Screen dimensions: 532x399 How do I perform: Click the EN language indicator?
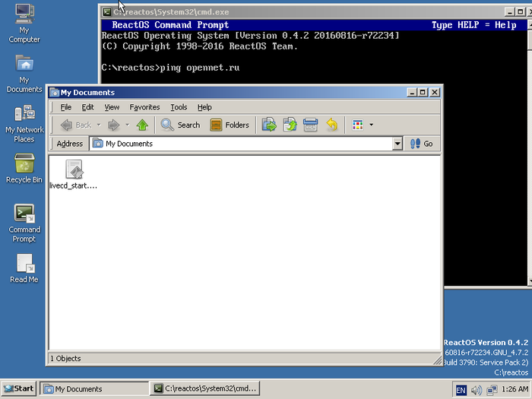[461, 390]
